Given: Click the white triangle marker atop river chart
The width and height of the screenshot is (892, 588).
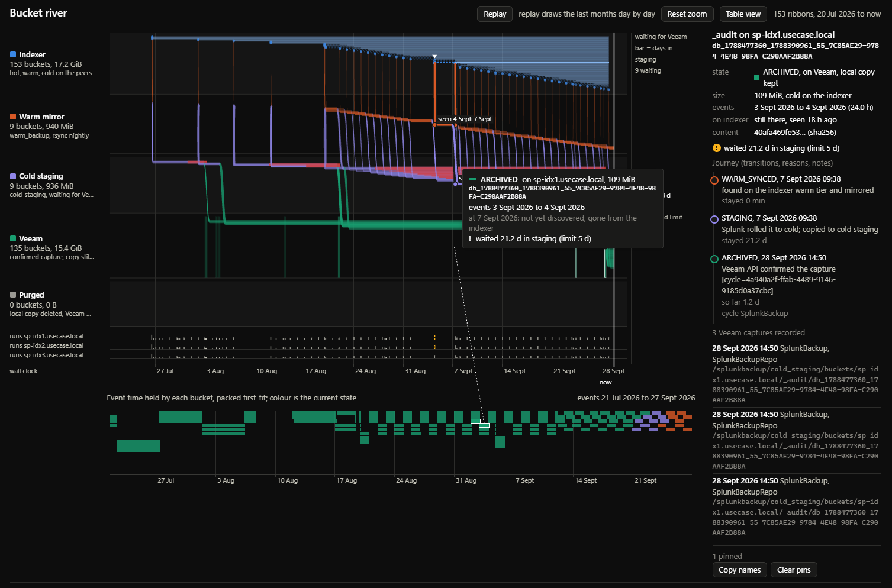Looking at the screenshot, I should pos(434,57).
